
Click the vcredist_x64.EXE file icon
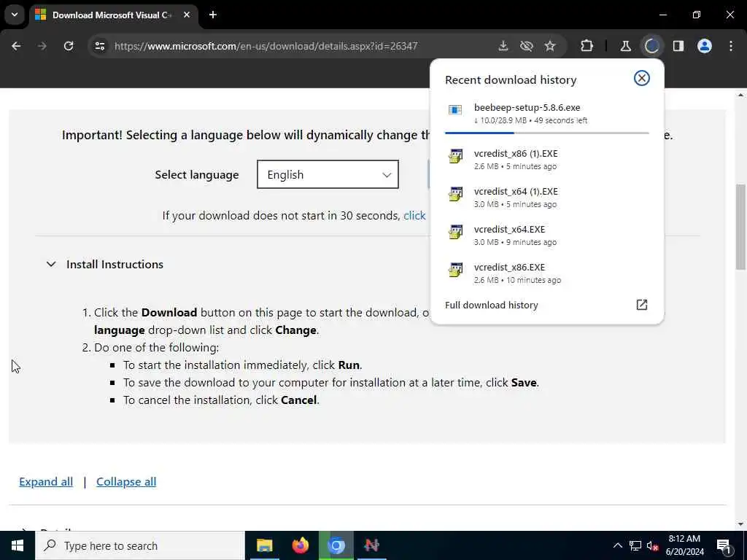click(x=455, y=232)
